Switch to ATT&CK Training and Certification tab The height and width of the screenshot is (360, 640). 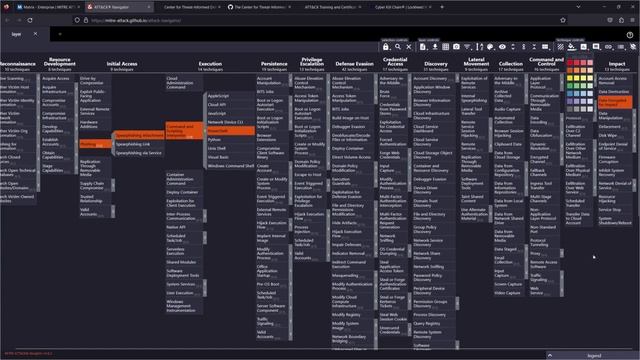[330, 7]
